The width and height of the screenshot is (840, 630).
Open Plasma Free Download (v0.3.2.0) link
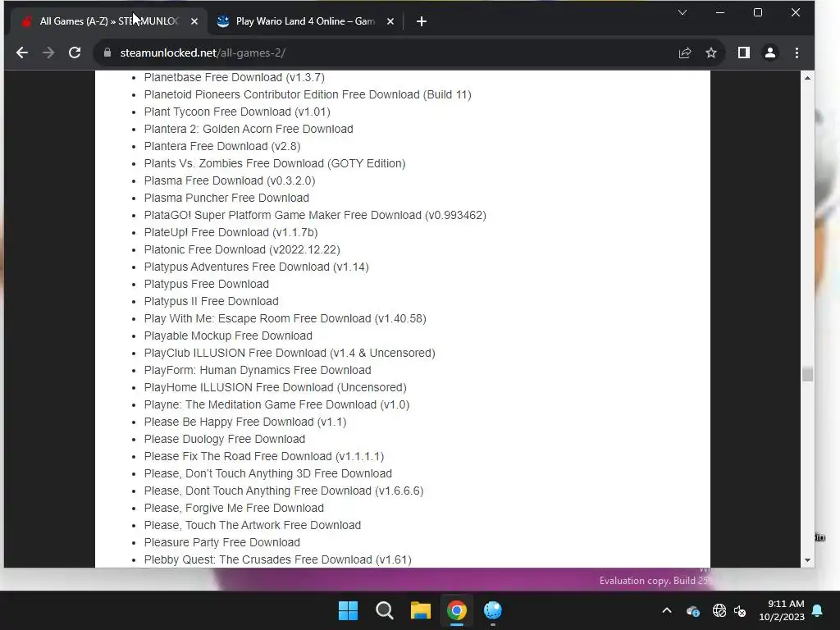tap(230, 180)
